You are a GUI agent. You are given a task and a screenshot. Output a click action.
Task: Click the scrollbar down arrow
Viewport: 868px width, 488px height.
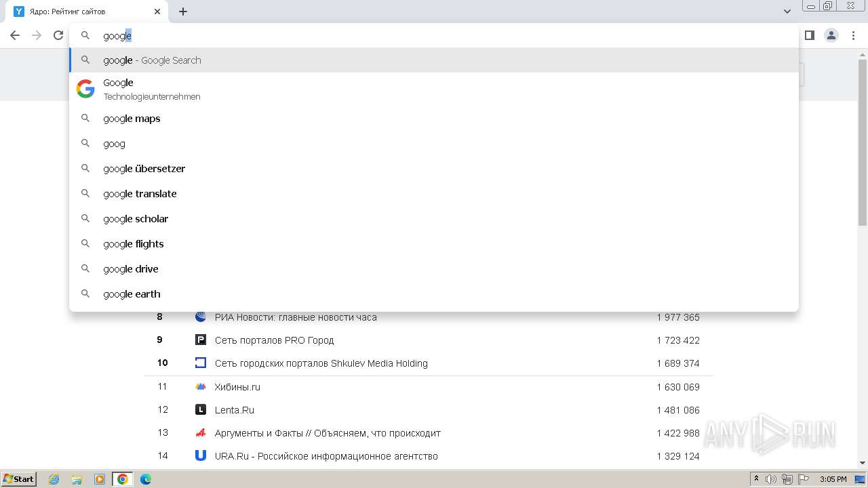point(863,463)
